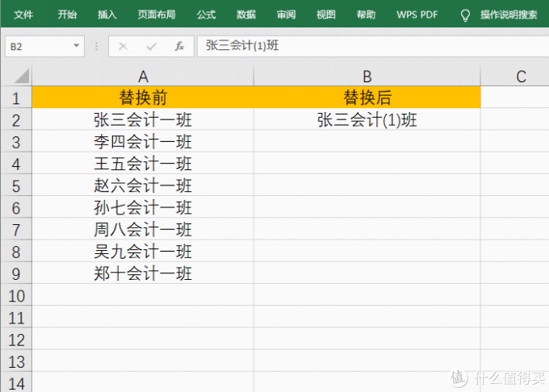549x392 pixels.
Task: Select cell 孙七会计一班
Action: [143, 208]
